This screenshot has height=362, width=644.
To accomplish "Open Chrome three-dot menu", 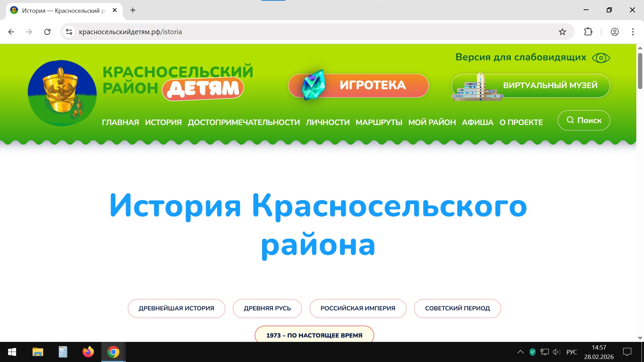I will pos(633,32).
